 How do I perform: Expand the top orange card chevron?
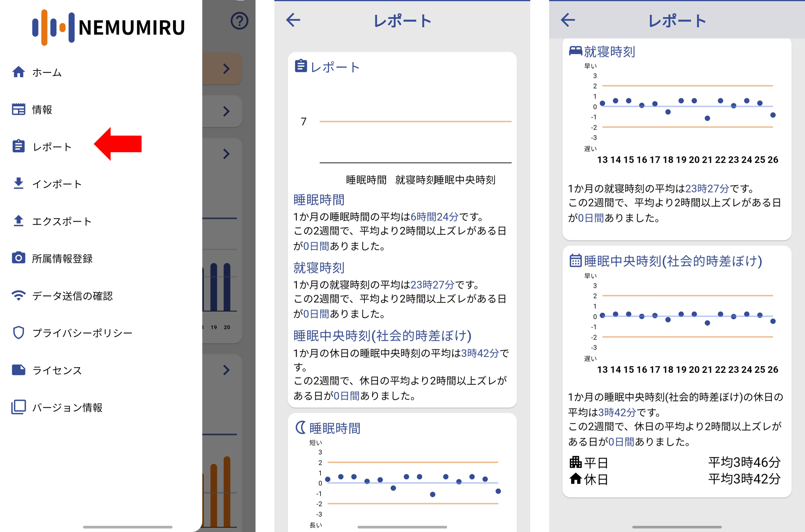226,69
